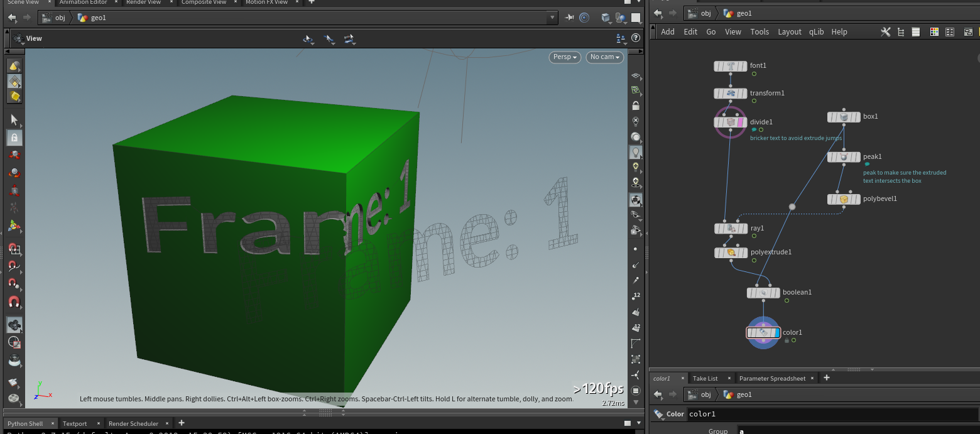This screenshot has height=434, width=980.
Task: Click the lightbulb headlight icon on the viewport sidebar
Action: 636,152
